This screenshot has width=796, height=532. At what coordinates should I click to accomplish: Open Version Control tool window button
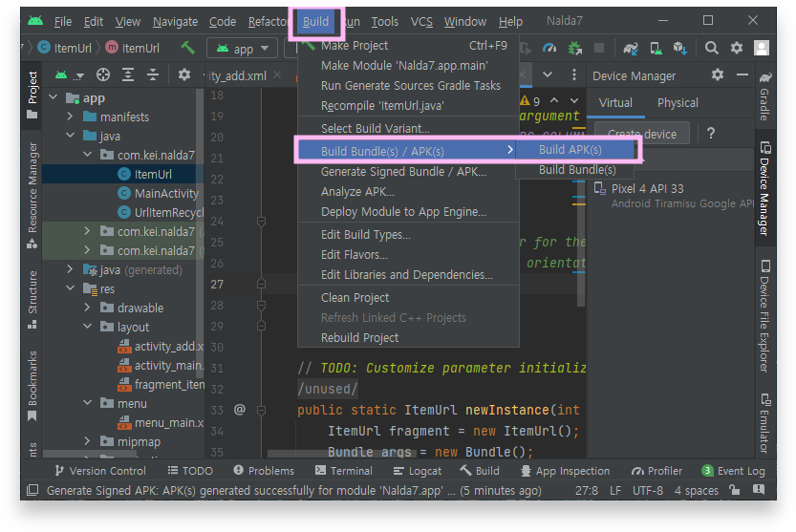click(100, 471)
